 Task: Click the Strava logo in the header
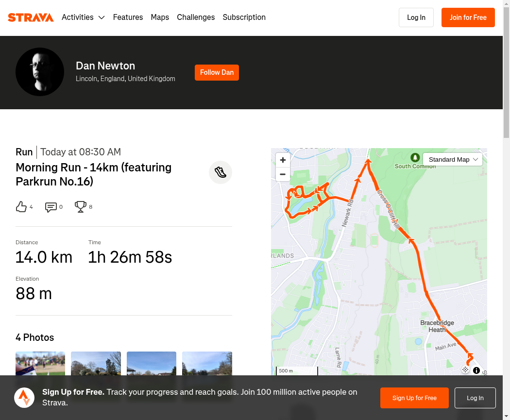tap(31, 17)
